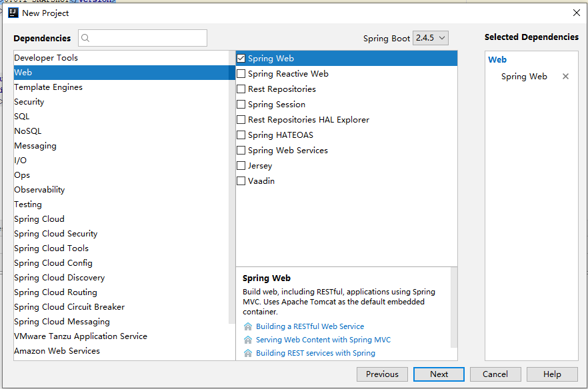
Task: Select the Observability category
Action: (121, 190)
